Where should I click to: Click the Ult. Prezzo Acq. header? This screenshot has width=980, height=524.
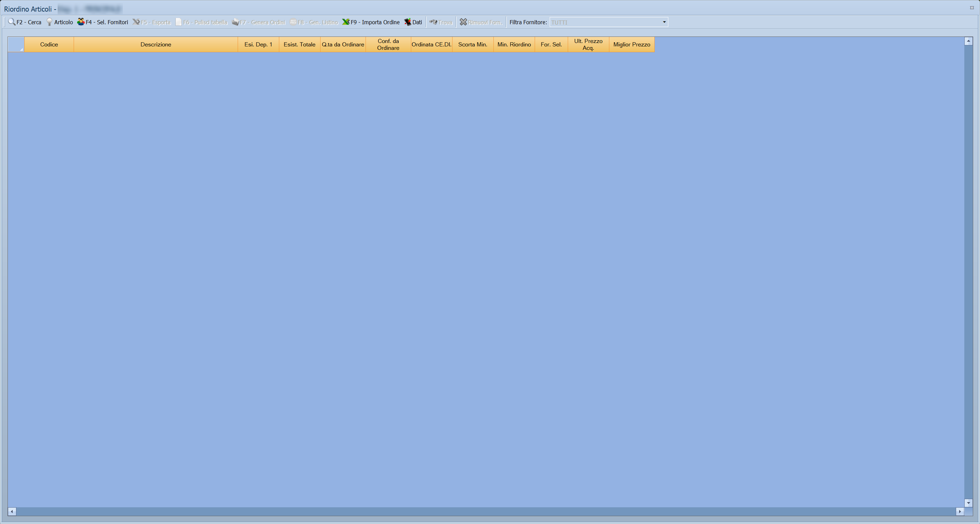point(588,45)
